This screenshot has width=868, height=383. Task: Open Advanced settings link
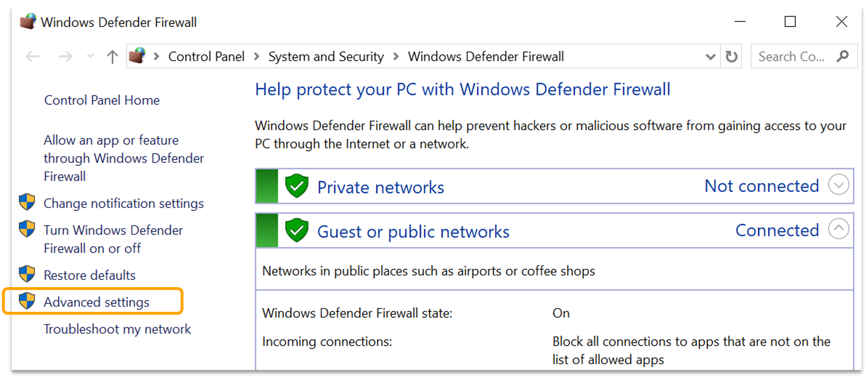[96, 302]
